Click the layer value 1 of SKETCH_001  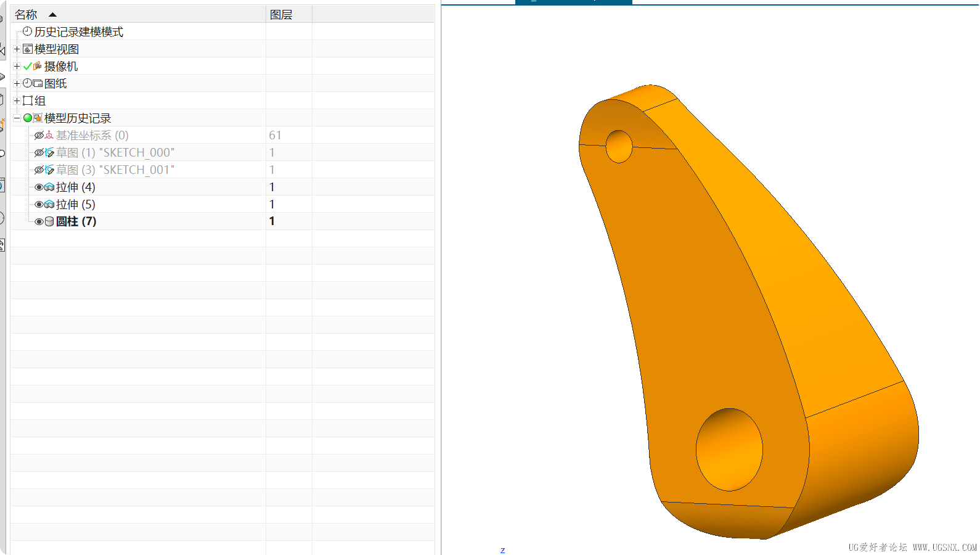tap(272, 170)
